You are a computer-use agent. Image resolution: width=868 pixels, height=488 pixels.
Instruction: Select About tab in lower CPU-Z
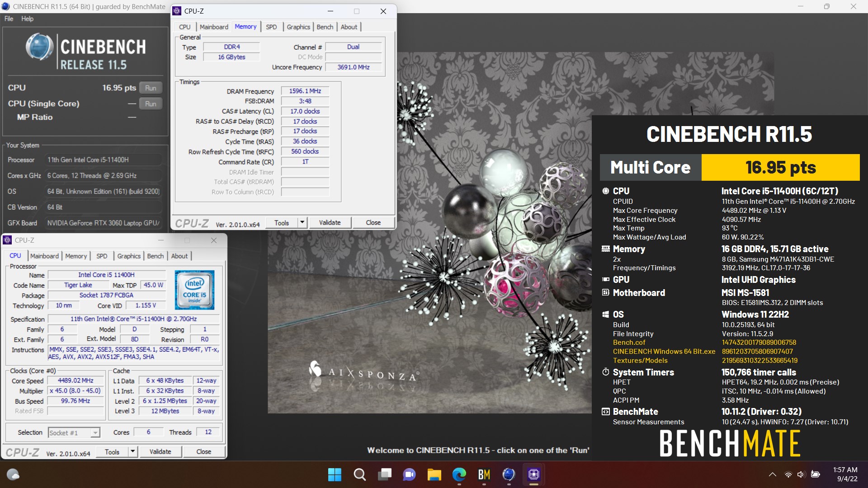(179, 256)
